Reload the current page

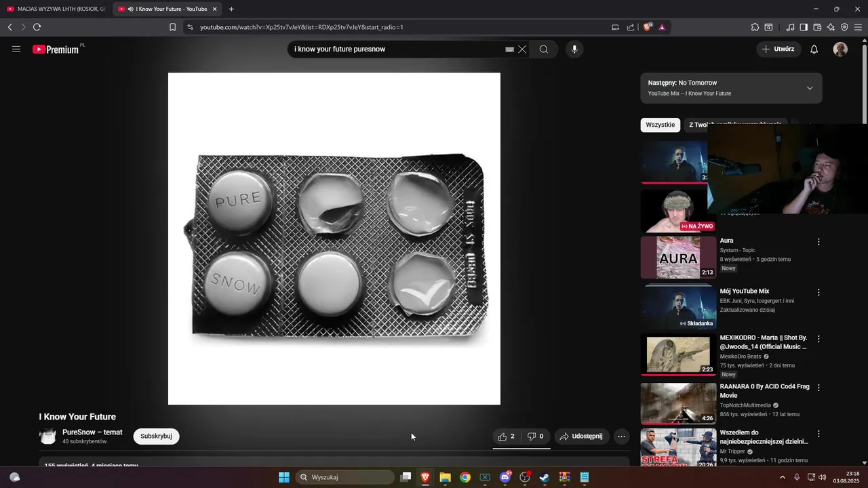[x=37, y=27]
